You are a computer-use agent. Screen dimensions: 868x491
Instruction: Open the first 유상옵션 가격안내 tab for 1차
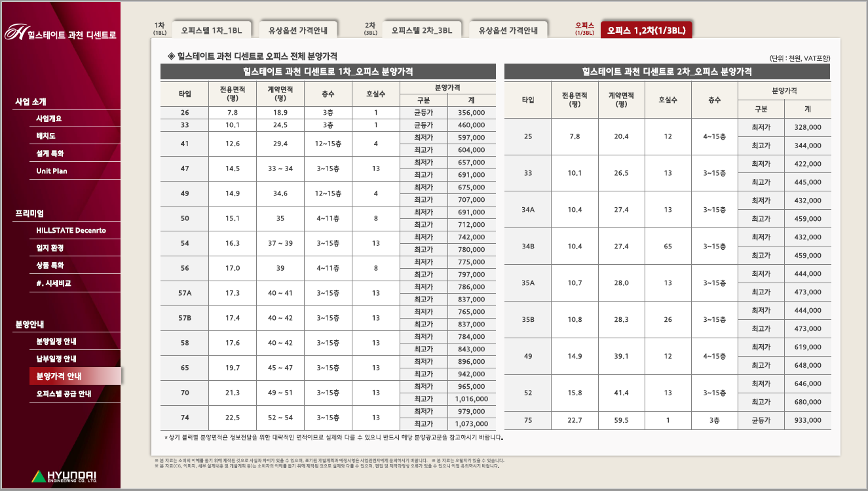tap(298, 30)
